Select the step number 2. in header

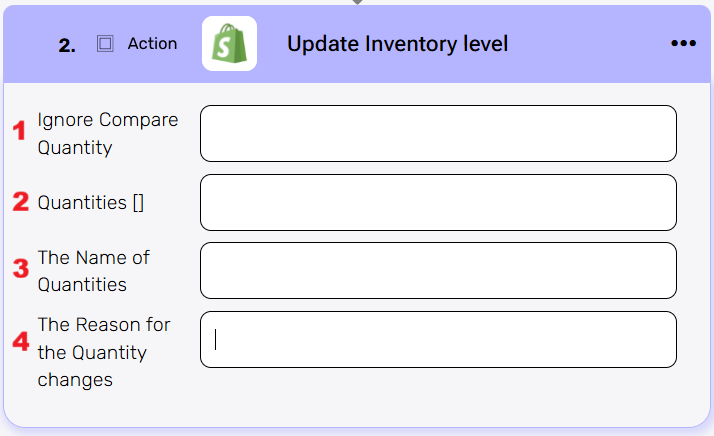tap(67, 45)
